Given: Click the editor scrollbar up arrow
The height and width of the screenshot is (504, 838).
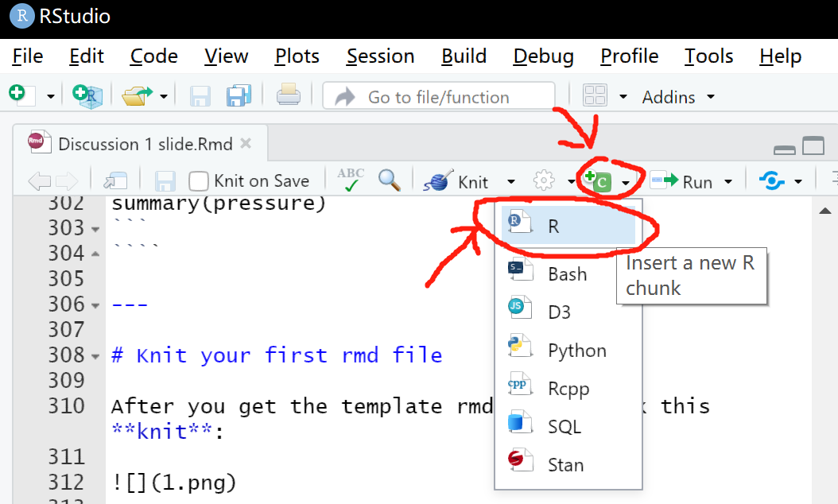Looking at the screenshot, I should point(825,211).
